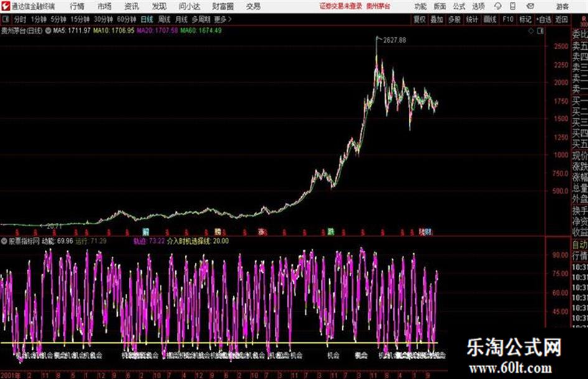Click the 复权 toolbar button
588x379 pixels.
click(x=419, y=19)
